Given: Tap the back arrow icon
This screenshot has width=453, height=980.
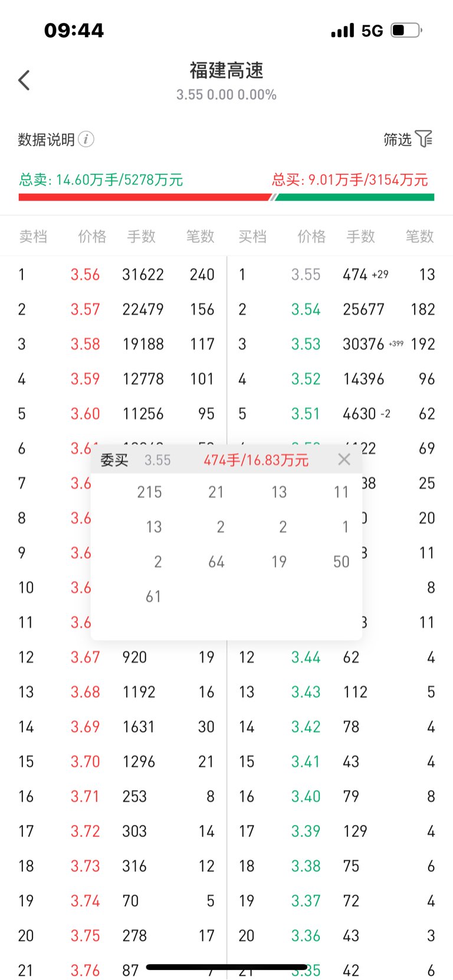Looking at the screenshot, I should tap(24, 80).
